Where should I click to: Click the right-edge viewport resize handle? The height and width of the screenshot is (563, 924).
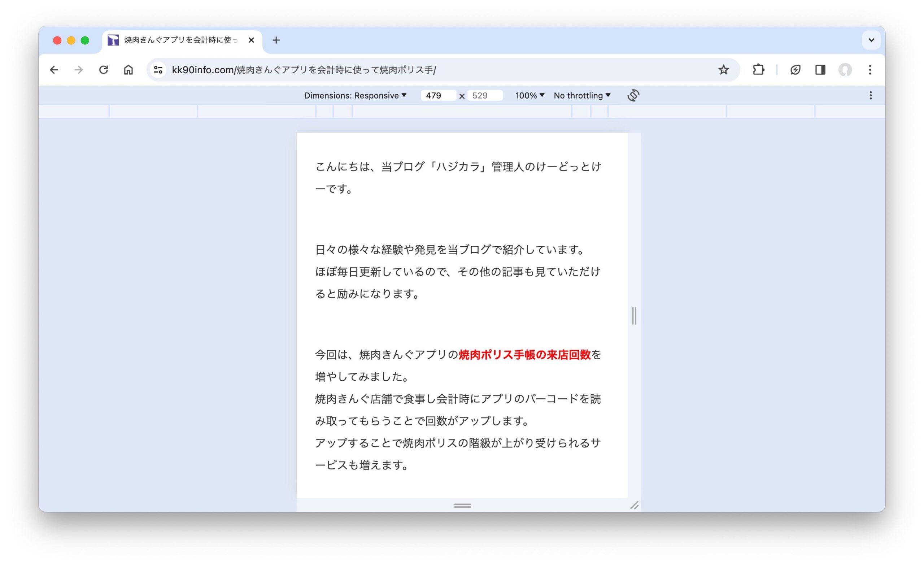(x=634, y=315)
